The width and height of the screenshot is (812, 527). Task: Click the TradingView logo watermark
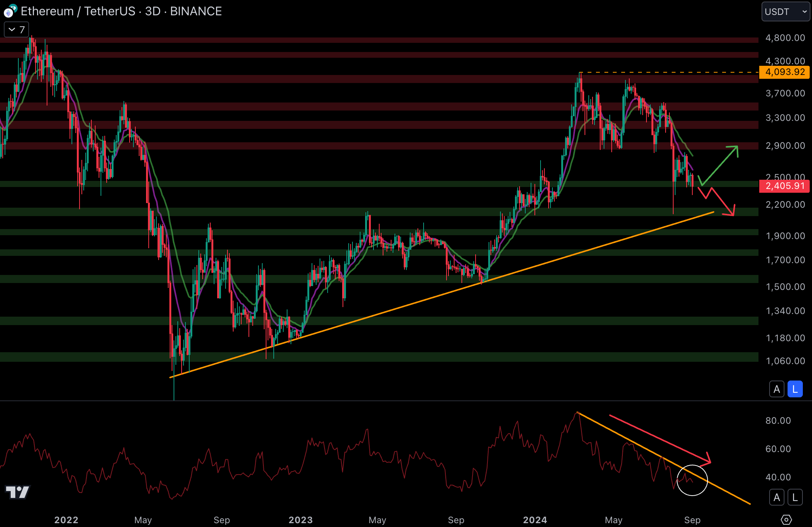click(x=18, y=492)
